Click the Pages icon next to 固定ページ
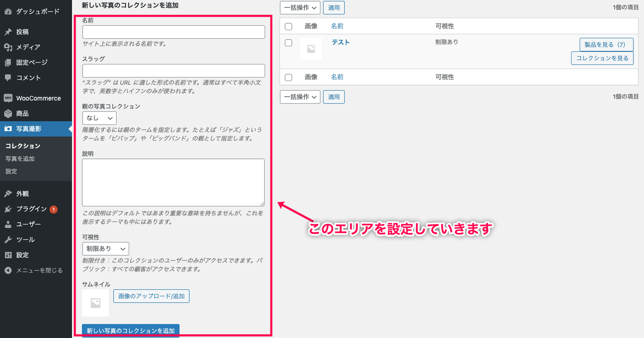The width and height of the screenshot is (644, 338). click(x=8, y=62)
